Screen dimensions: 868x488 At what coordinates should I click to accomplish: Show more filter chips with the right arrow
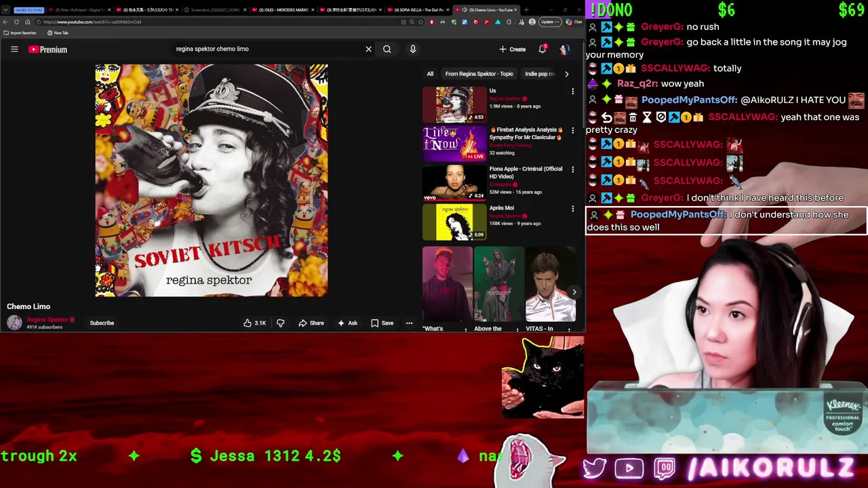(567, 74)
